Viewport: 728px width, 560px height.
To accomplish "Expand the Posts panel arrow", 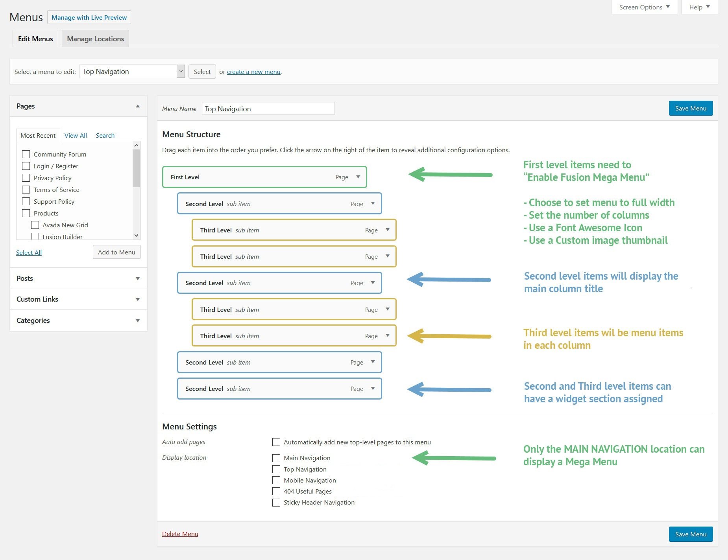I will tap(138, 278).
